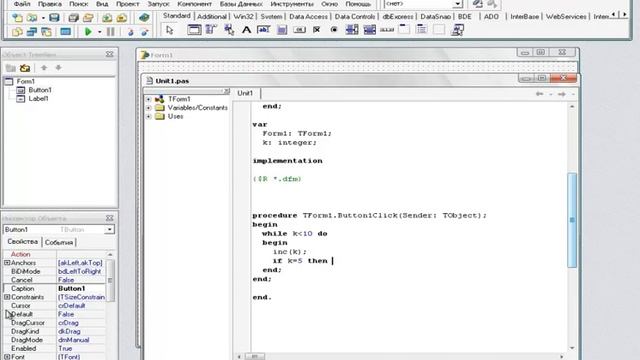Select the ListBox component icon
The width and height of the screenshot is (640, 360).
[x=351, y=30]
